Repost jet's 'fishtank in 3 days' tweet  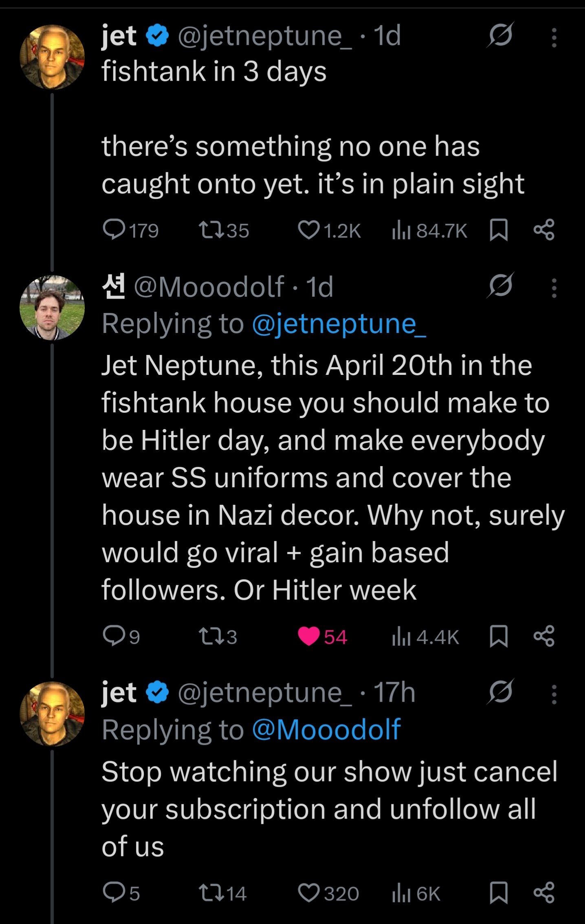[211, 230]
